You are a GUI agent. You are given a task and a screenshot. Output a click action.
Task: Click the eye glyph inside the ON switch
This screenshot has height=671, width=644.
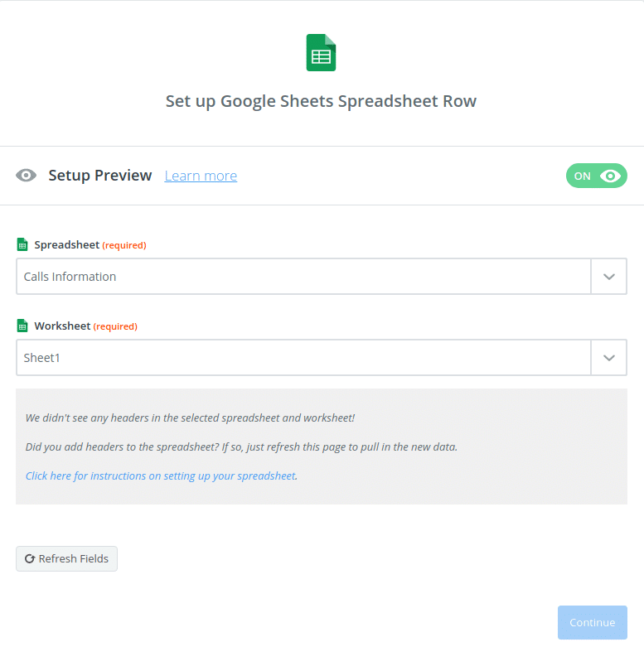(609, 176)
